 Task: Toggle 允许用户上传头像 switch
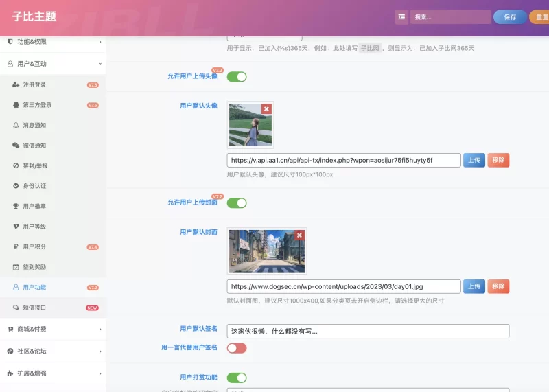coord(237,76)
